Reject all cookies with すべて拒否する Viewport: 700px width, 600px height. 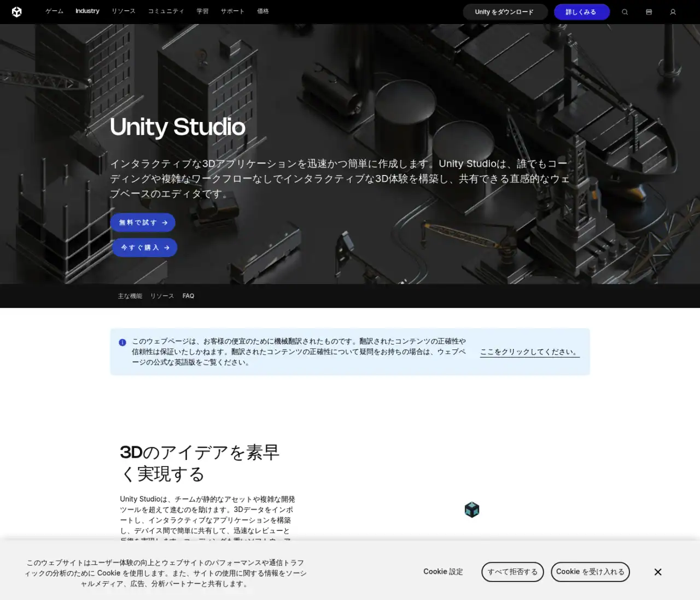coord(512,572)
